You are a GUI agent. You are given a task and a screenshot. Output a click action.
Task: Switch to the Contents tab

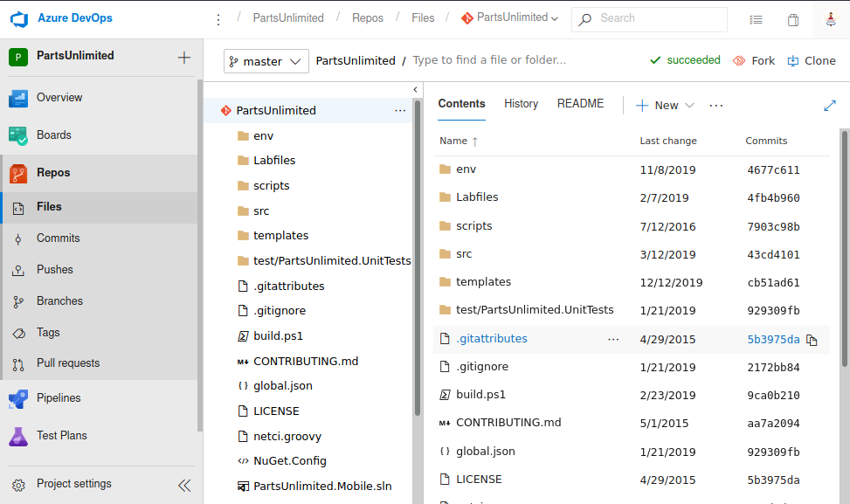point(461,104)
